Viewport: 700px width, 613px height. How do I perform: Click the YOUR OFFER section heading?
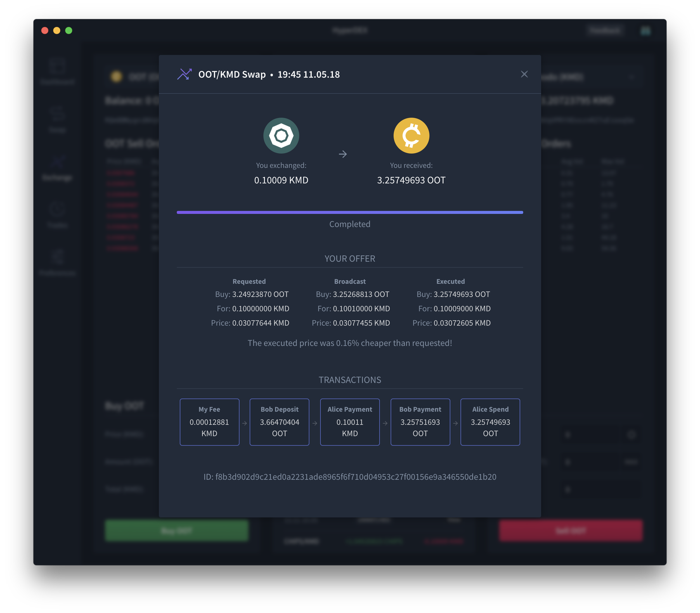coord(350,258)
